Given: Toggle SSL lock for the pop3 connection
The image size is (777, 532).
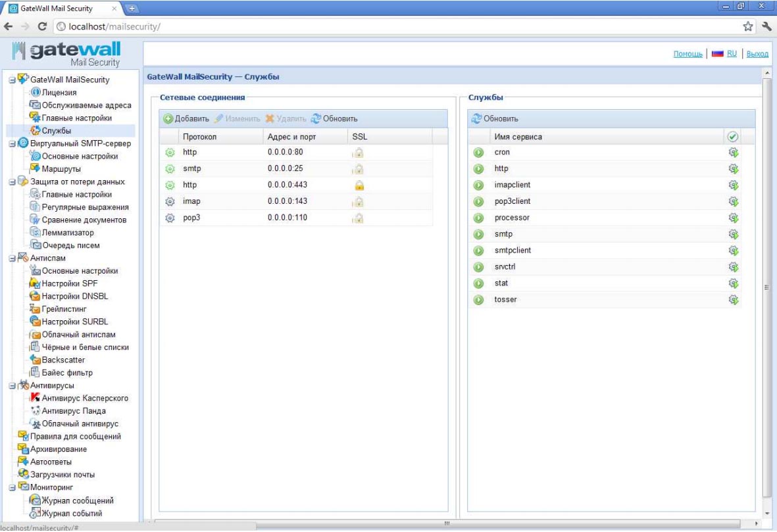Looking at the screenshot, I should (358, 218).
